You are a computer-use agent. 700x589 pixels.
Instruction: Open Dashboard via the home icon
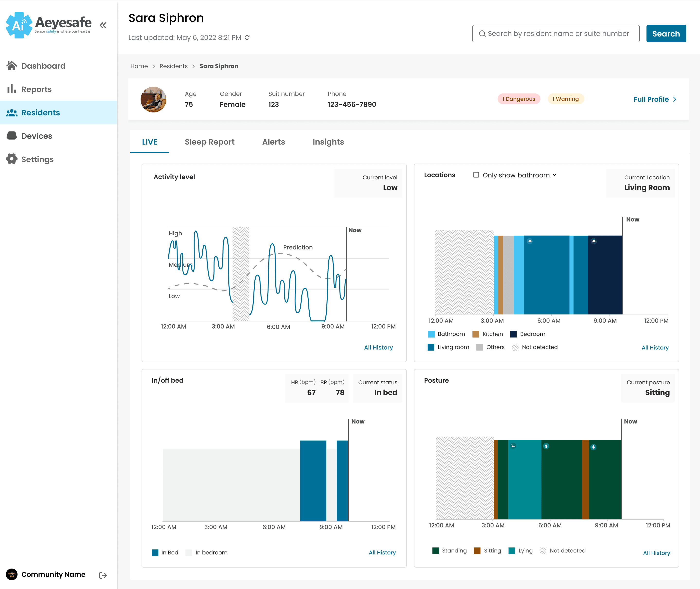click(x=12, y=66)
